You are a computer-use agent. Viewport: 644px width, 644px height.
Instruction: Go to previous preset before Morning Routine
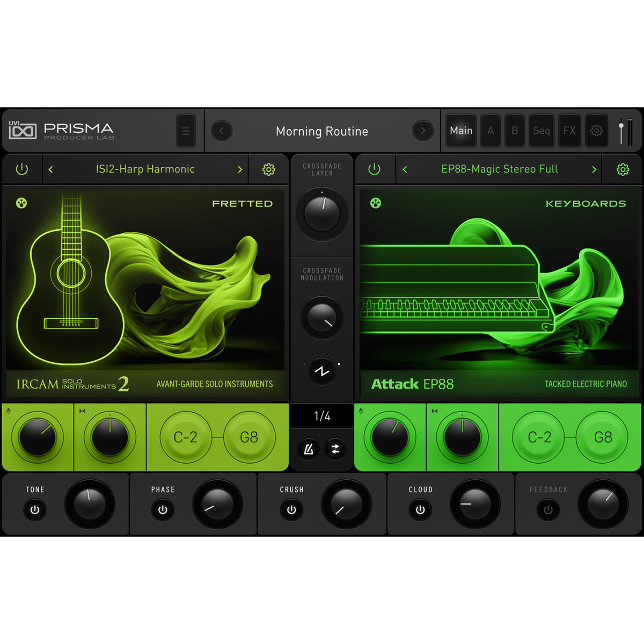coord(222,130)
